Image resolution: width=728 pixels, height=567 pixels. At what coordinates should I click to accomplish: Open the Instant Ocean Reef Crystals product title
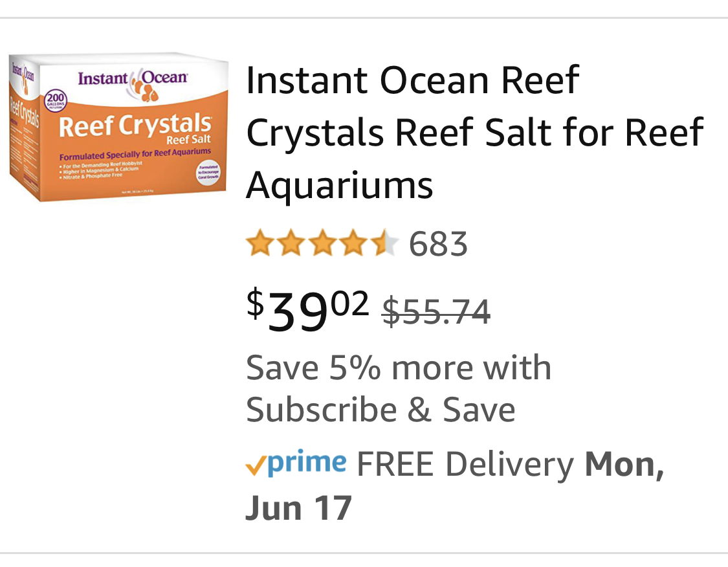pyautogui.click(x=474, y=133)
